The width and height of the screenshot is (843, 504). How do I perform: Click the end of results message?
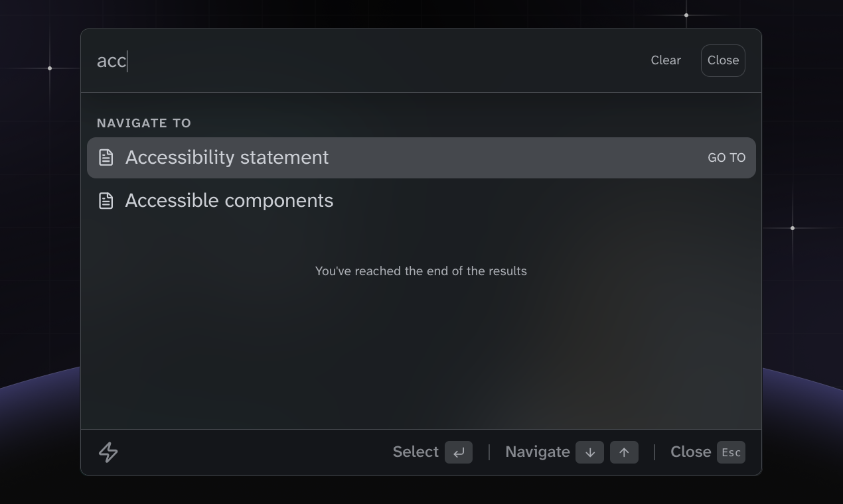click(421, 271)
